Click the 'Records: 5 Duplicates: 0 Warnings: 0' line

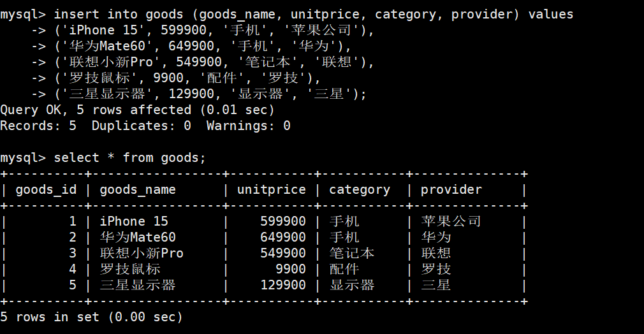145,126
